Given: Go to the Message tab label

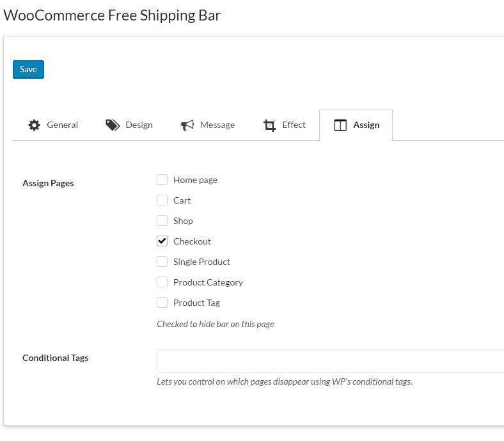Looking at the screenshot, I should 217,125.
